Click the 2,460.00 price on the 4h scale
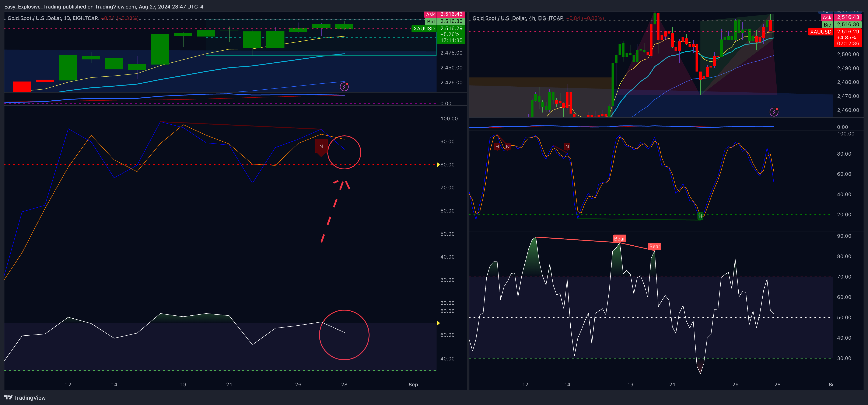The image size is (868, 405). [x=848, y=110]
